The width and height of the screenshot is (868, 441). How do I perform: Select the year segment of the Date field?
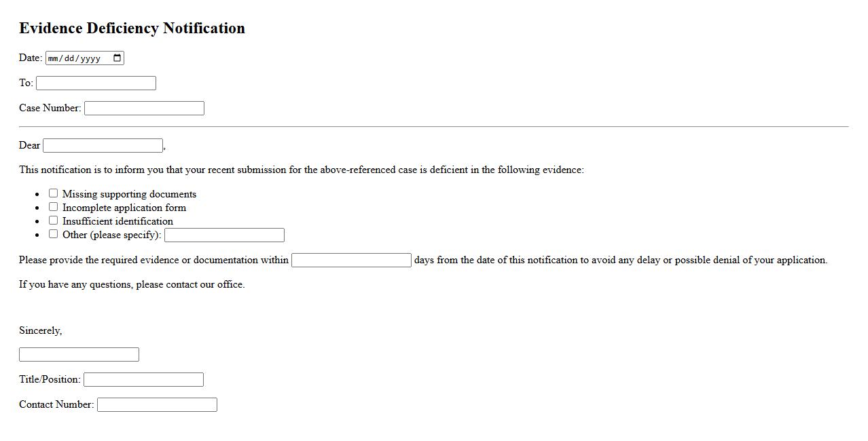tap(90, 58)
